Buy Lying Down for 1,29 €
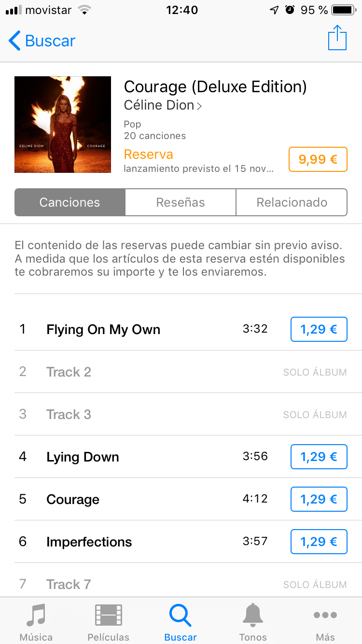Image resolution: width=362 pixels, height=644 pixels. click(x=319, y=457)
